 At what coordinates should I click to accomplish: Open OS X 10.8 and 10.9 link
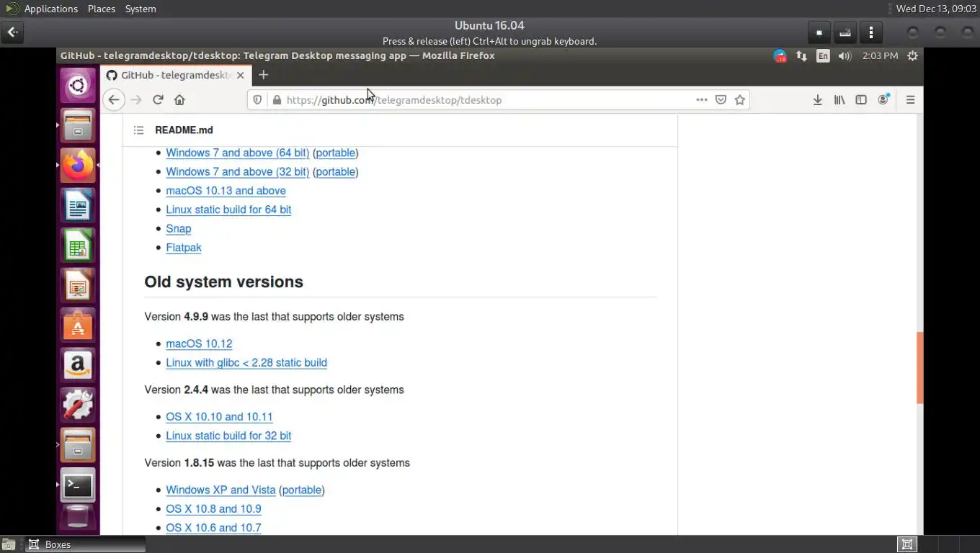[213, 508]
